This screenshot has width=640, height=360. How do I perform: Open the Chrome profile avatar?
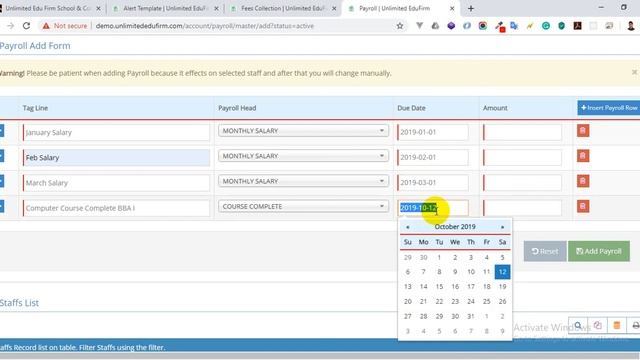point(631,26)
